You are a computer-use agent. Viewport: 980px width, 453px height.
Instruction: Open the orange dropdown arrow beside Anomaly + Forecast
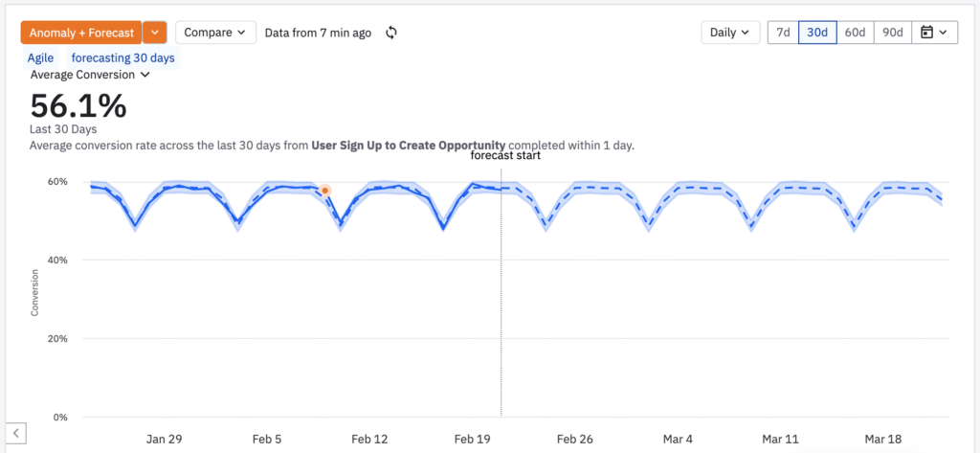click(155, 33)
